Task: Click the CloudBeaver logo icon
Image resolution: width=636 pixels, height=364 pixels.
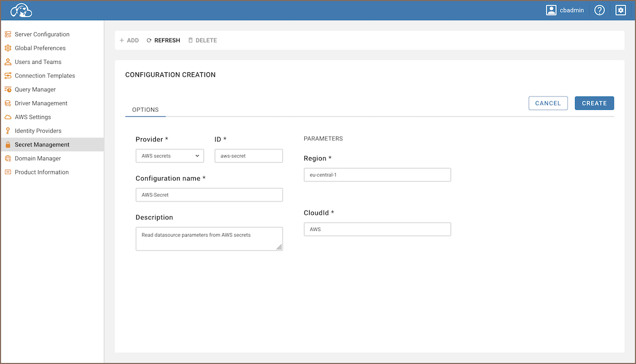Action: [22, 10]
